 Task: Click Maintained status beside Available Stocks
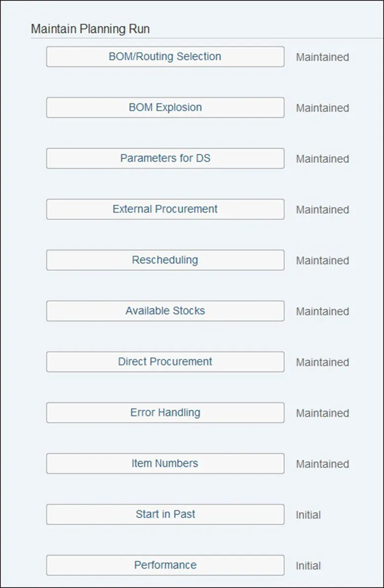tap(322, 311)
